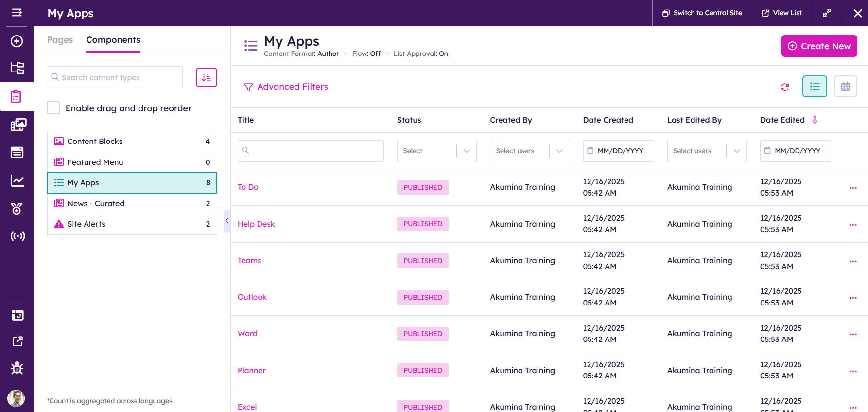This screenshot has height=412, width=868.
Task: Toggle the hamburger menu in the sidebar
Action: (17, 13)
